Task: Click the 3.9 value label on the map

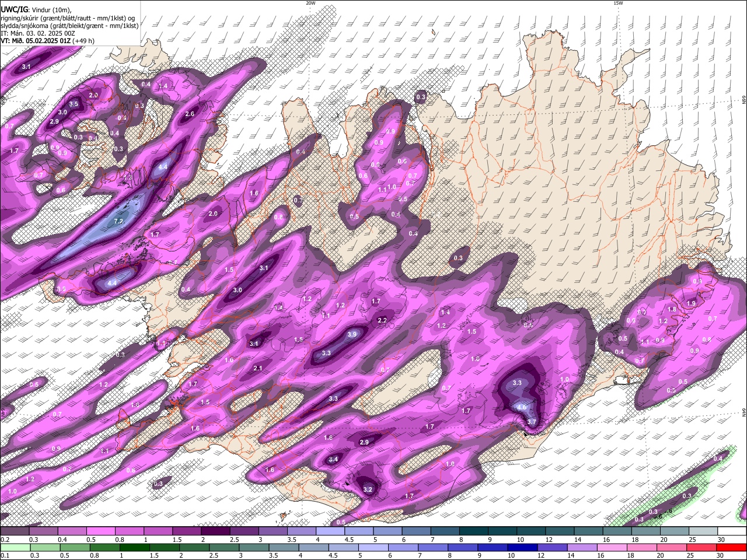Action: point(352,334)
